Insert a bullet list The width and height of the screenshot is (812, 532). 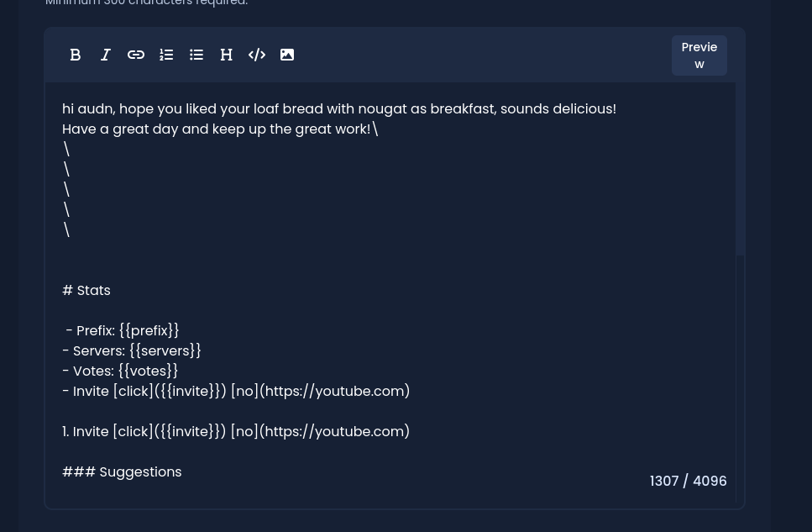pos(196,55)
